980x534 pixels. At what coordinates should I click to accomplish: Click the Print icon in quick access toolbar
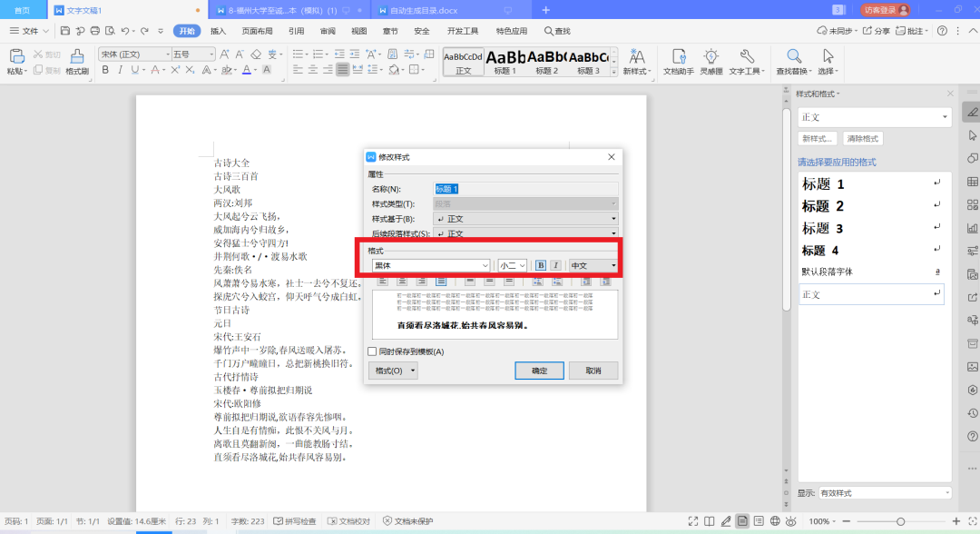coord(95,31)
